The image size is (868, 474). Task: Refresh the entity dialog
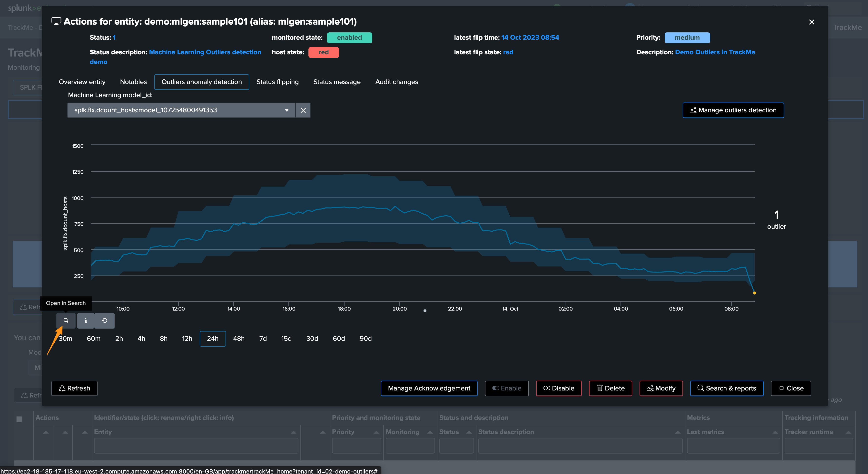[x=74, y=388]
